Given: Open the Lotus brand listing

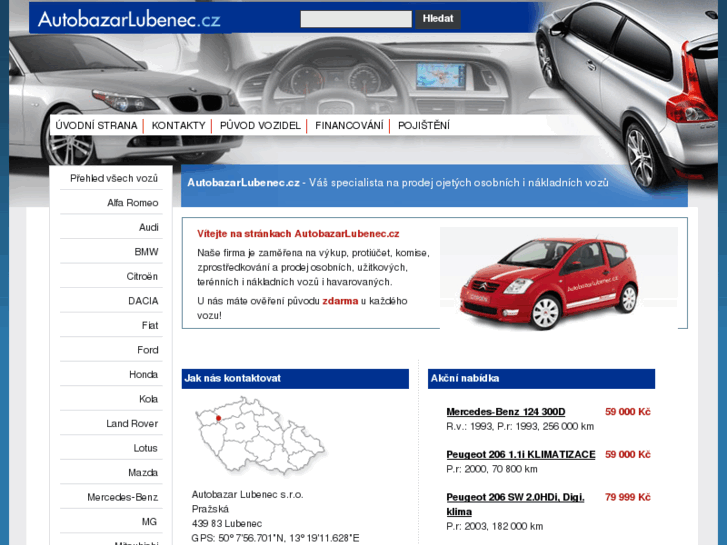Looking at the screenshot, I should click(145, 448).
